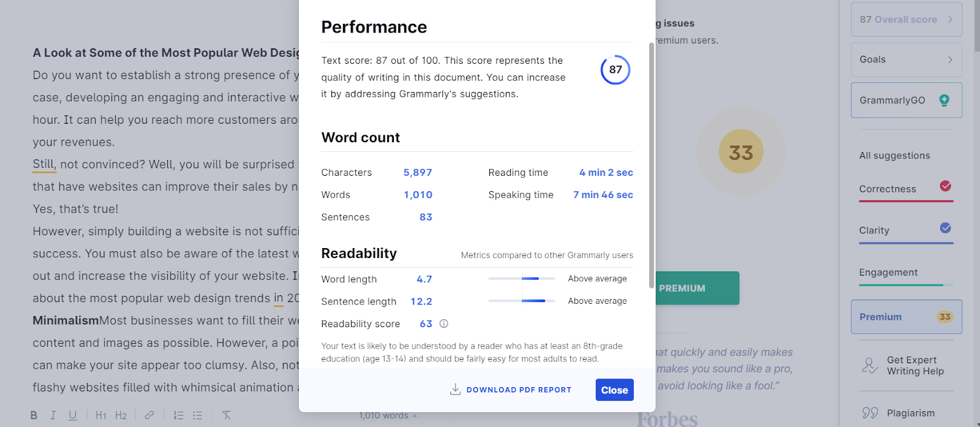Click the Sentence length comparison bar
The image size is (980, 427).
(522, 301)
